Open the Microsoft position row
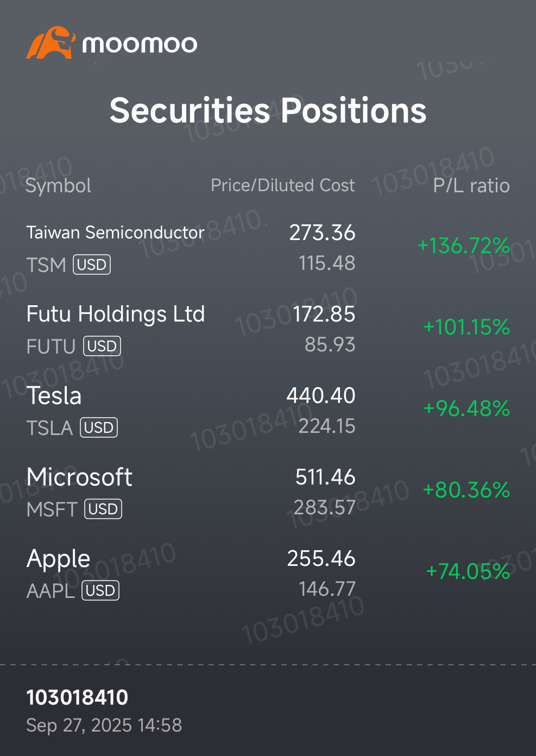 tap(79, 477)
